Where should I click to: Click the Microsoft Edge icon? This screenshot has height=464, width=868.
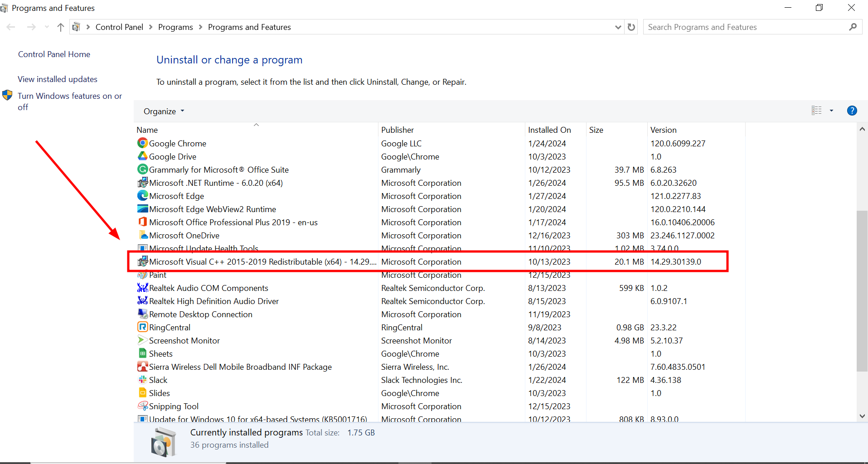[x=142, y=196]
